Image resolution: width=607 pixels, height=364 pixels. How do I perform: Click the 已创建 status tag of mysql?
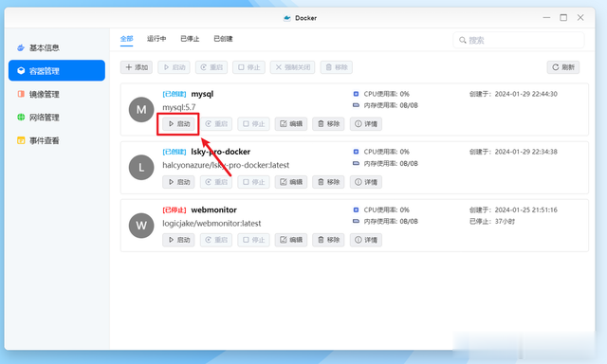175,94
